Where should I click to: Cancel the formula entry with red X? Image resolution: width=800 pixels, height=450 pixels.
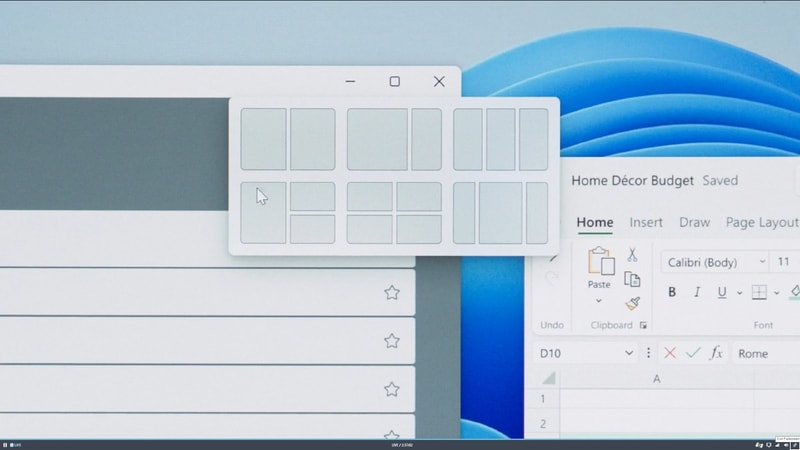(x=670, y=353)
